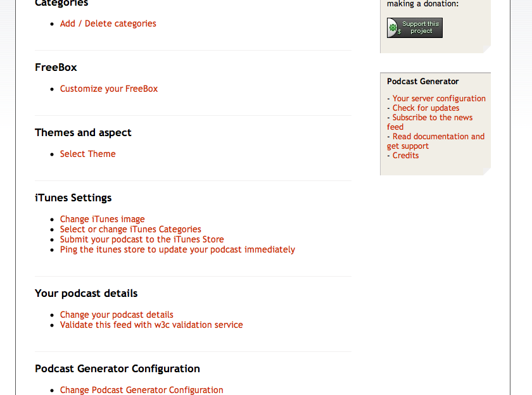Viewport: 532px width, 395px height.
Task: Submit your podcast to the iTunes Store
Action: pos(141,239)
